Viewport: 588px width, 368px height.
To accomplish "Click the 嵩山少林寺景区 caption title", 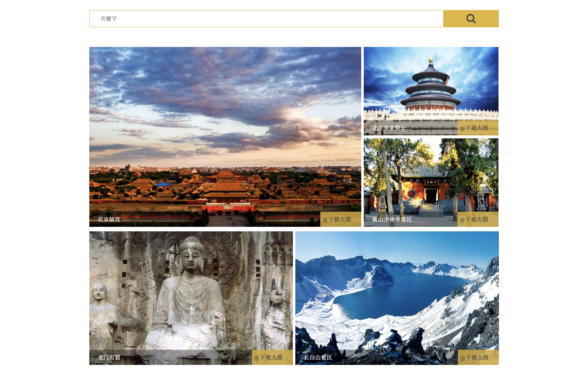I will (x=392, y=219).
